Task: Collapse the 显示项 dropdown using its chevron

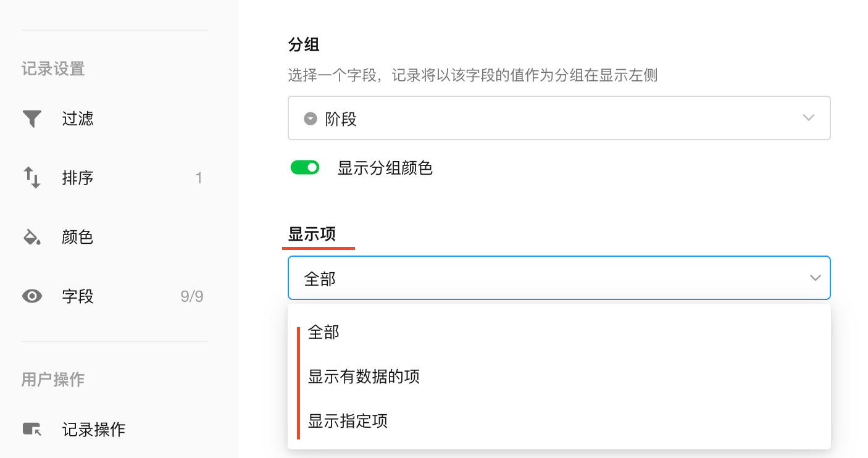Action: tap(816, 278)
